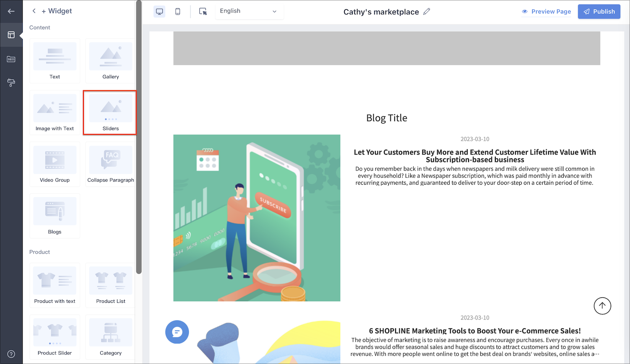The height and width of the screenshot is (364, 630).
Task: Click the scroll-to-top arrow button
Action: pos(602,306)
